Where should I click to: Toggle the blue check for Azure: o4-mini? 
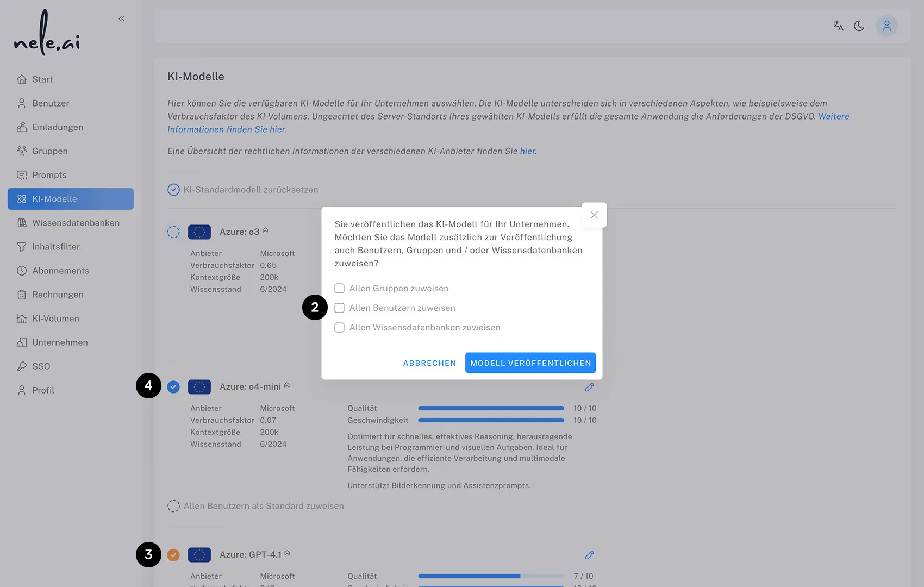pos(173,387)
